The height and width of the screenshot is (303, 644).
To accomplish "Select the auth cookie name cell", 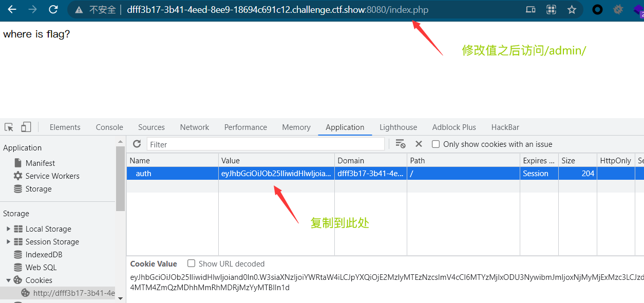I will coord(173,173).
